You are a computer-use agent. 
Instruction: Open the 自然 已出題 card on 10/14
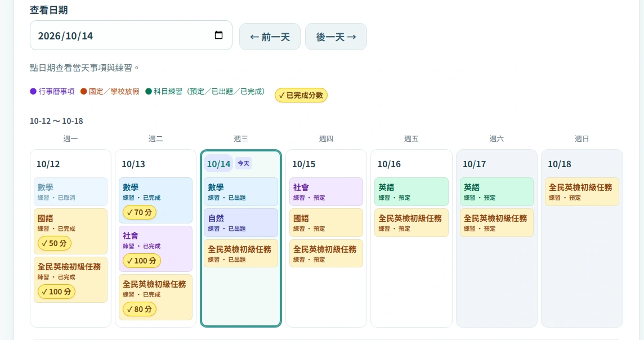(x=241, y=222)
